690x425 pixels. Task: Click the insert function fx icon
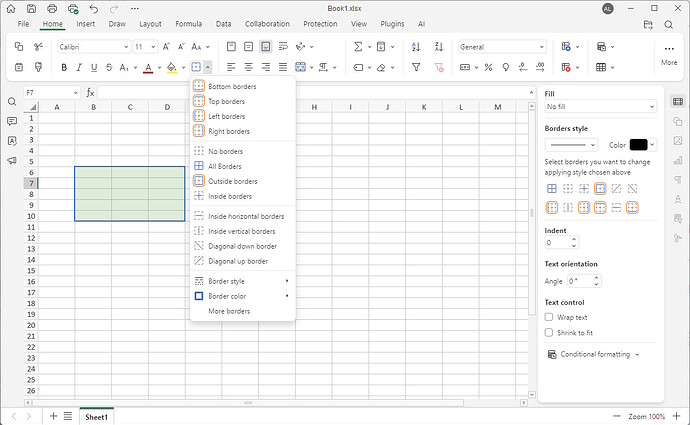point(90,92)
